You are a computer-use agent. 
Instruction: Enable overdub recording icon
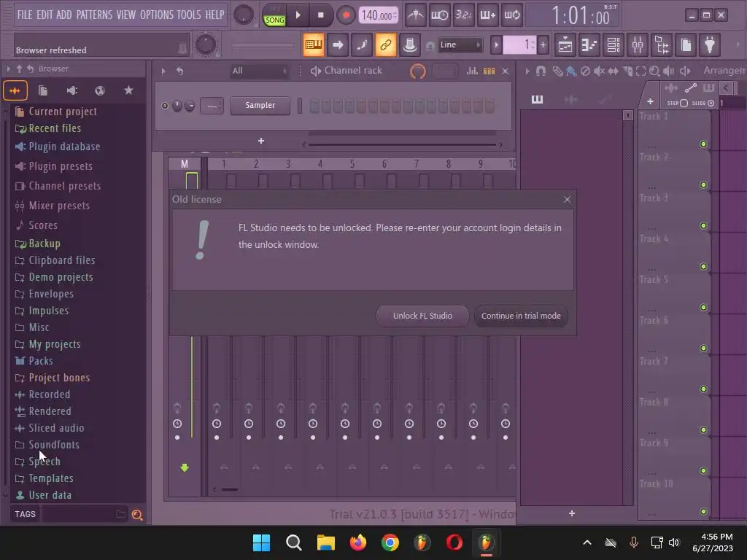pos(487,15)
